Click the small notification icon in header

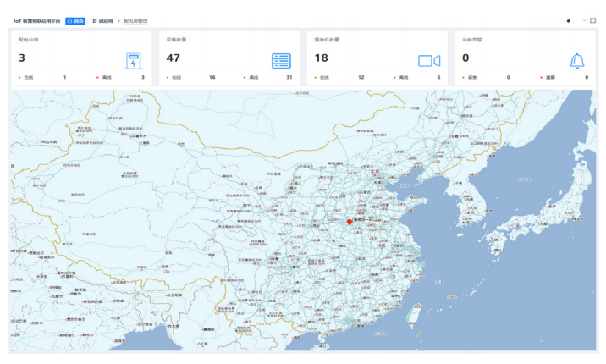pos(569,20)
